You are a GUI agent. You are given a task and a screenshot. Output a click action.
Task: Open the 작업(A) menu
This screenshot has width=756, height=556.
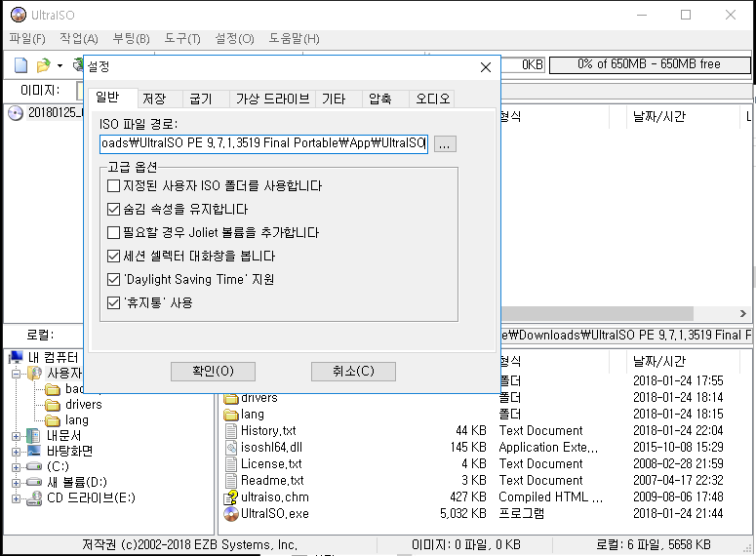pos(79,39)
